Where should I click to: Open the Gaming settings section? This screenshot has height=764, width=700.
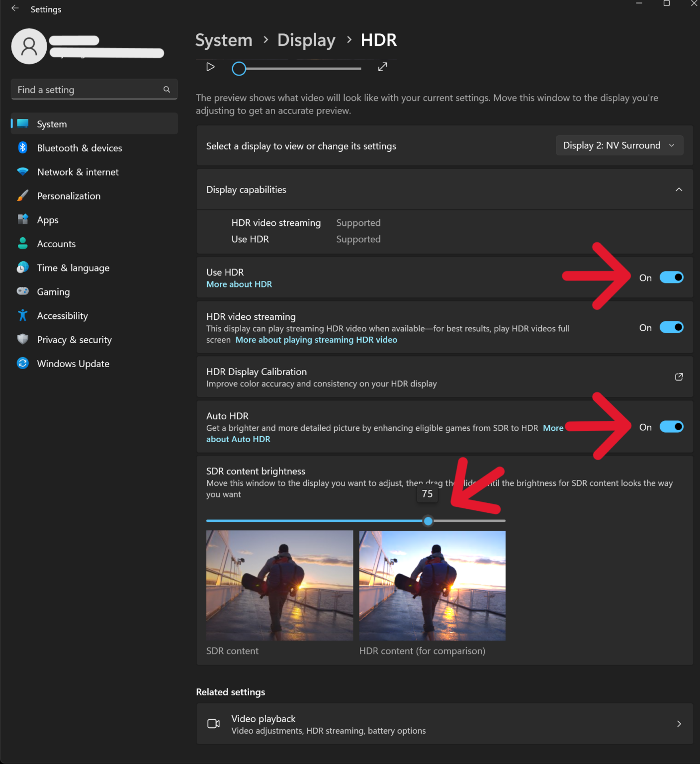(x=53, y=291)
